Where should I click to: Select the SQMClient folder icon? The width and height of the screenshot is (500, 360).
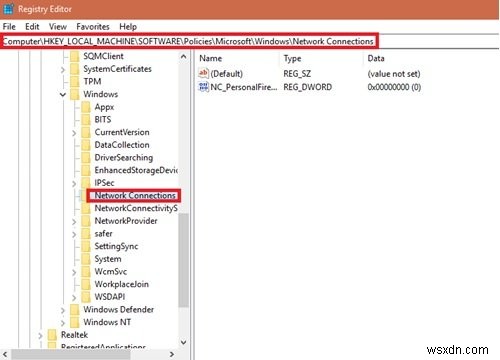(75, 56)
